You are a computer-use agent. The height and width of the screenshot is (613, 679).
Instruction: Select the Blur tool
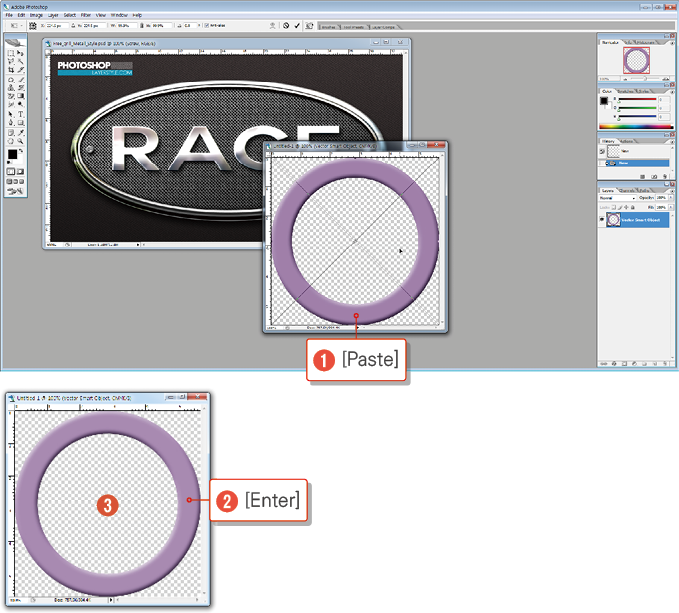pyautogui.click(x=11, y=104)
